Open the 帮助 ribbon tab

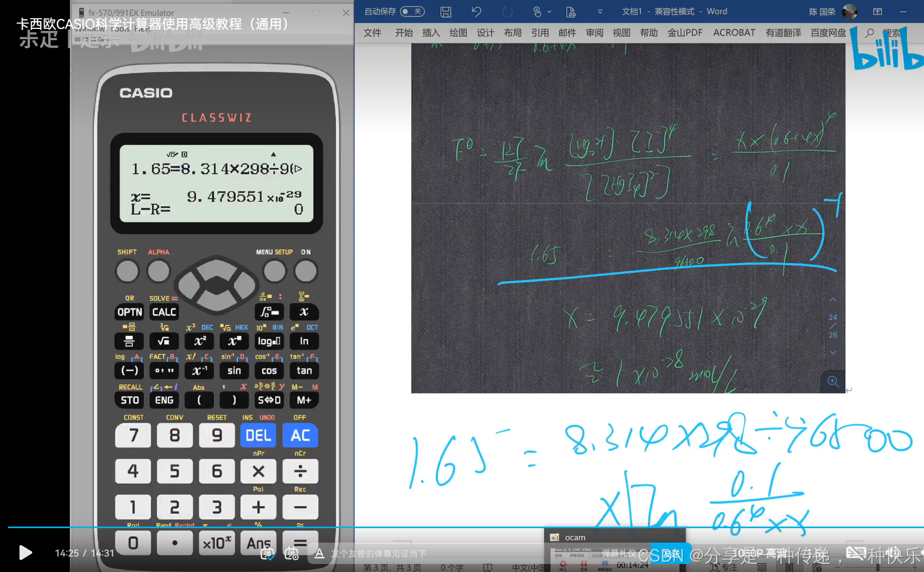pyautogui.click(x=649, y=33)
